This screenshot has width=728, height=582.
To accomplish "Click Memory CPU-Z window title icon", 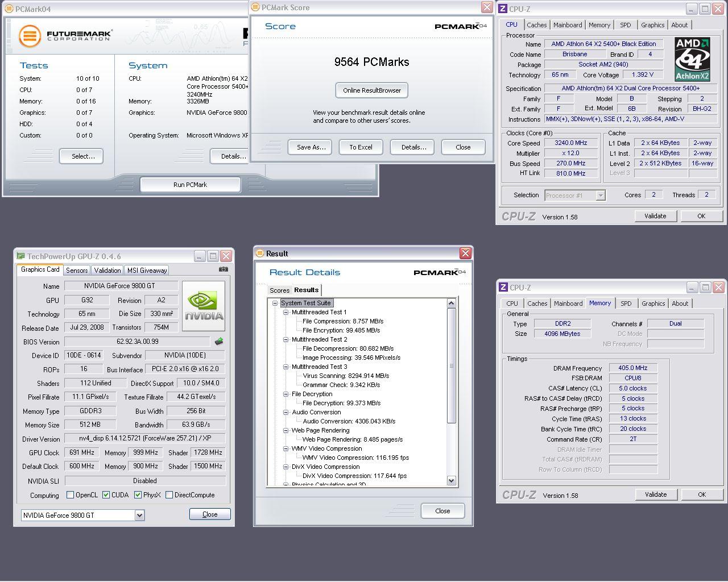I will [503, 287].
